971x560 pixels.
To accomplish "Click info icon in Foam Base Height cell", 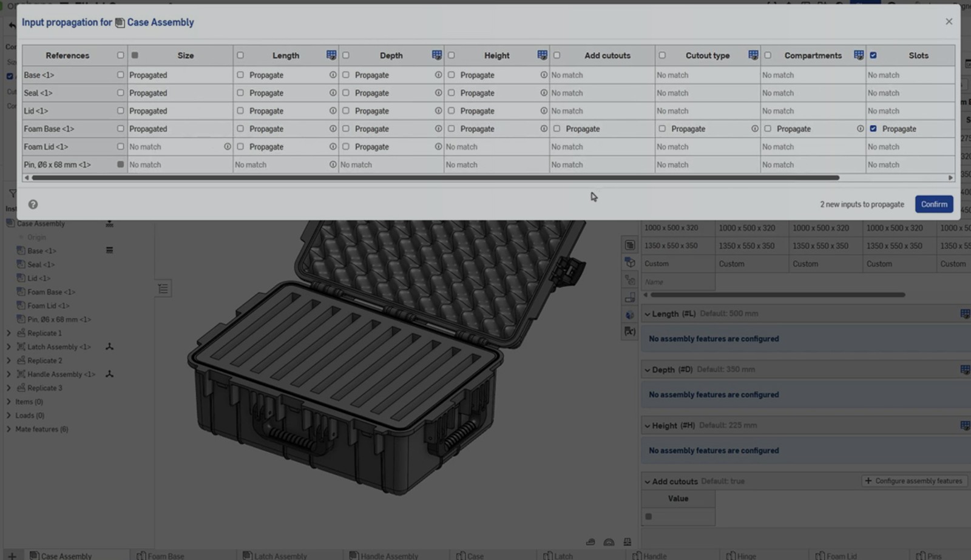I will pos(544,129).
